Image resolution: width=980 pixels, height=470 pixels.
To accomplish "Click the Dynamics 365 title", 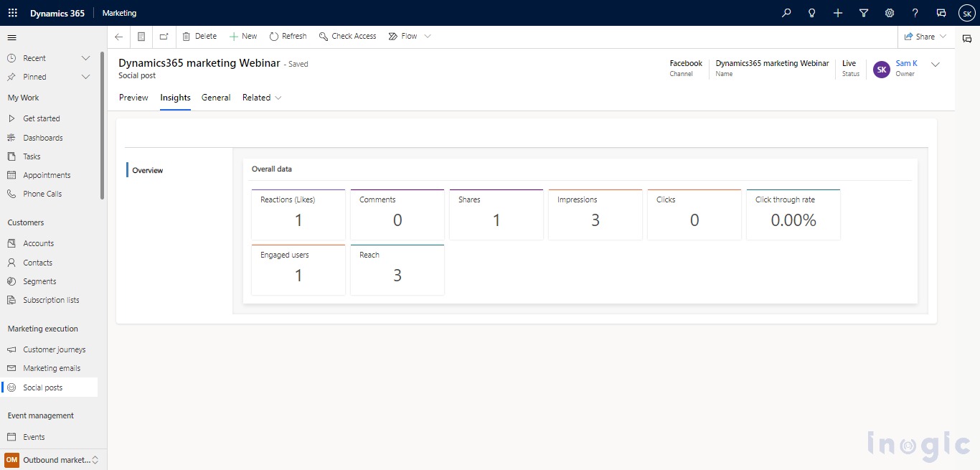I will coord(57,13).
